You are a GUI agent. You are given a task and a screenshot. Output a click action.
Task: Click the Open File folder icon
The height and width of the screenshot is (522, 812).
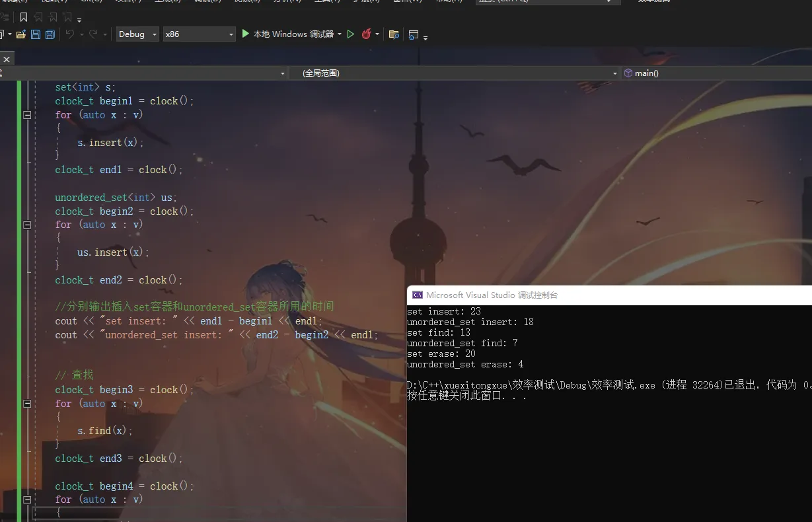point(21,34)
